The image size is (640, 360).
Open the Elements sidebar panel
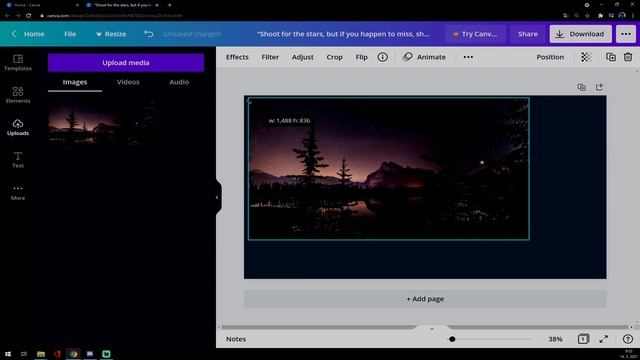(18, 95)
